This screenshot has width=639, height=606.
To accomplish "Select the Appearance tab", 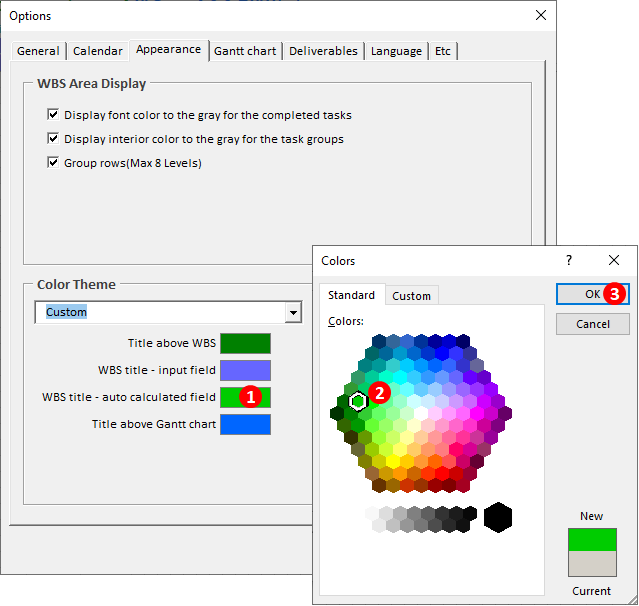I will coord(168,50).
